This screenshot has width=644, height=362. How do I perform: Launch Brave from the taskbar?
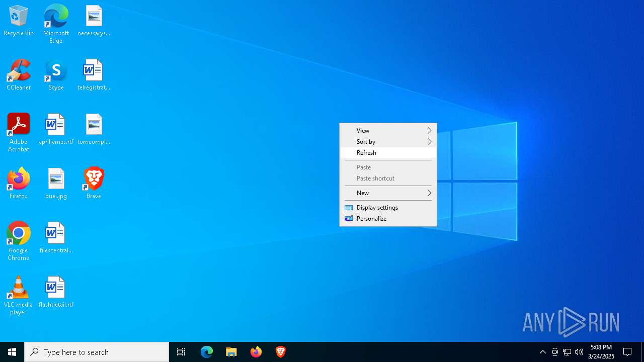(x=281, y=352)
